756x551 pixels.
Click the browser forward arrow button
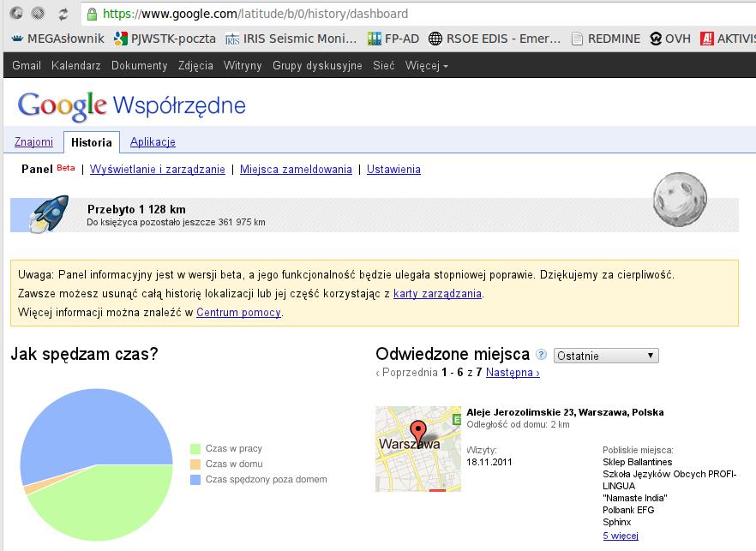[x=38, y=13]
